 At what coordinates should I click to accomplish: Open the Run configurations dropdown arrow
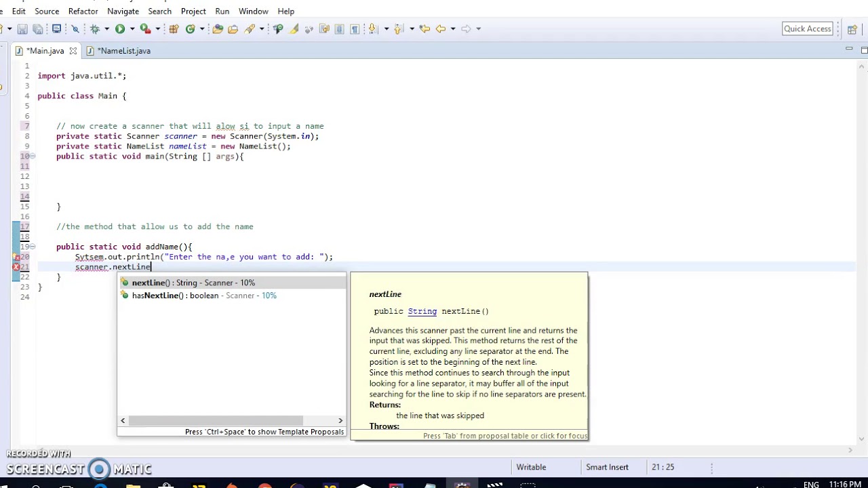(x=132, y=28)
